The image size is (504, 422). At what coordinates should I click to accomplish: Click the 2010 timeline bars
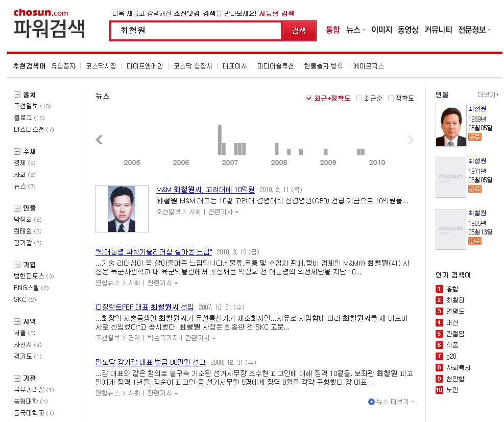pyautogui.click(x=361, y=152)
